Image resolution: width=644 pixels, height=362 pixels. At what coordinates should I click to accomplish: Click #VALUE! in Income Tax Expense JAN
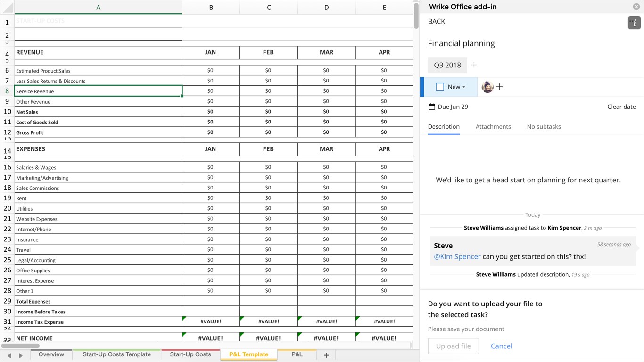pos(211,321)
